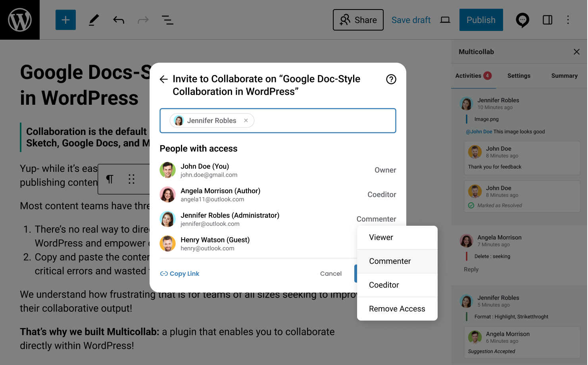The image size is (588, 365).
Task: Click Copy Link in the dialog
Action: pos(180,274)
